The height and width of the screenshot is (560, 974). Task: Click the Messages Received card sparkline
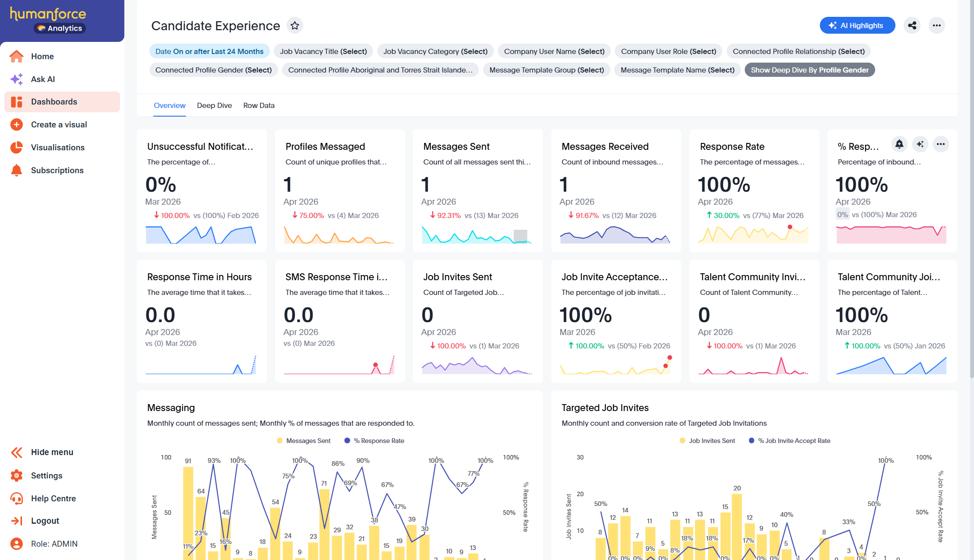615,234
